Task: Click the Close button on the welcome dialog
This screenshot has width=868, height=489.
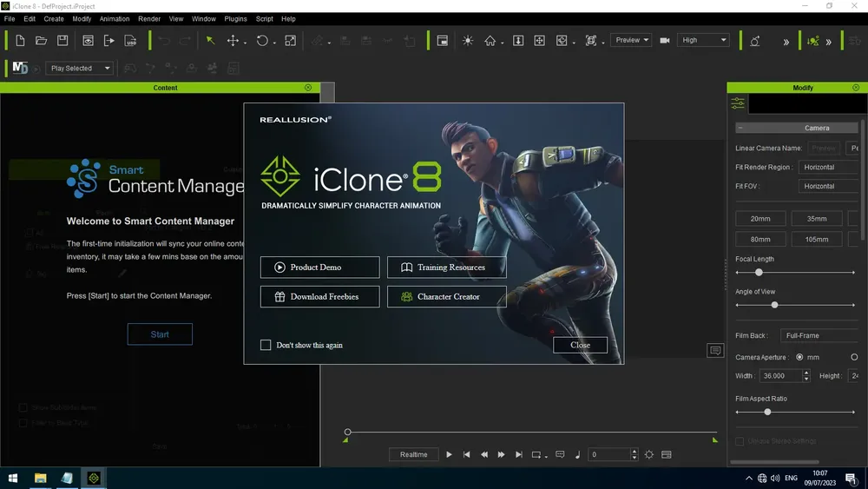Action: tap(580, 345)
